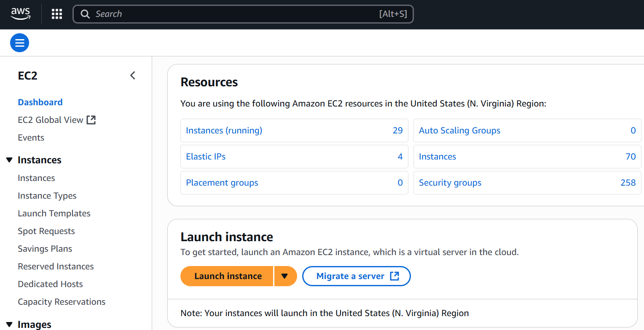Open Capacity Reservations from the sidebar
Viewport: 644px width, 330px height.
tap(62, 301)
